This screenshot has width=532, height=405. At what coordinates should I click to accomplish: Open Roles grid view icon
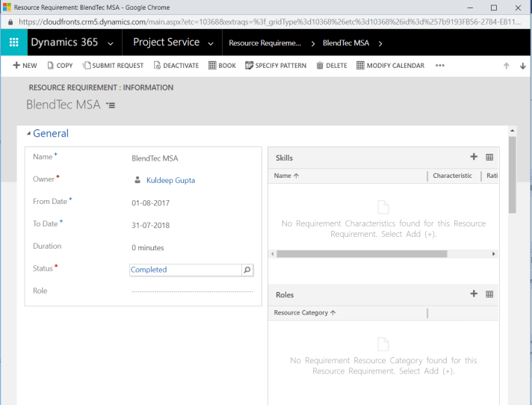tap(489, 294)
